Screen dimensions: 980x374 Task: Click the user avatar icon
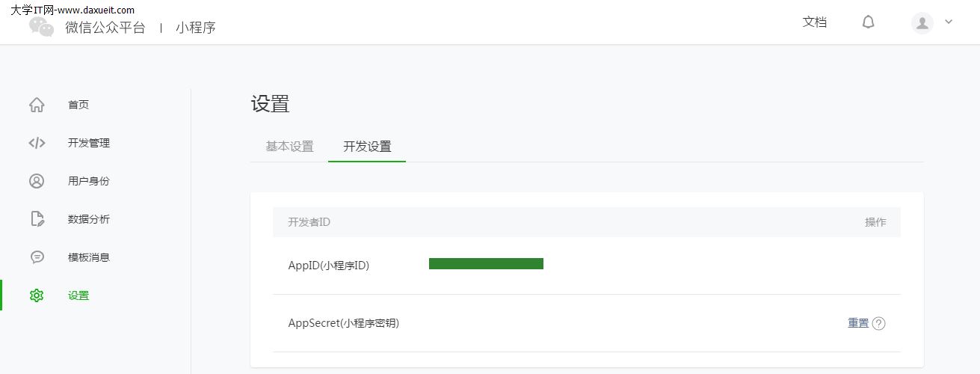click(x=922, y=22)
